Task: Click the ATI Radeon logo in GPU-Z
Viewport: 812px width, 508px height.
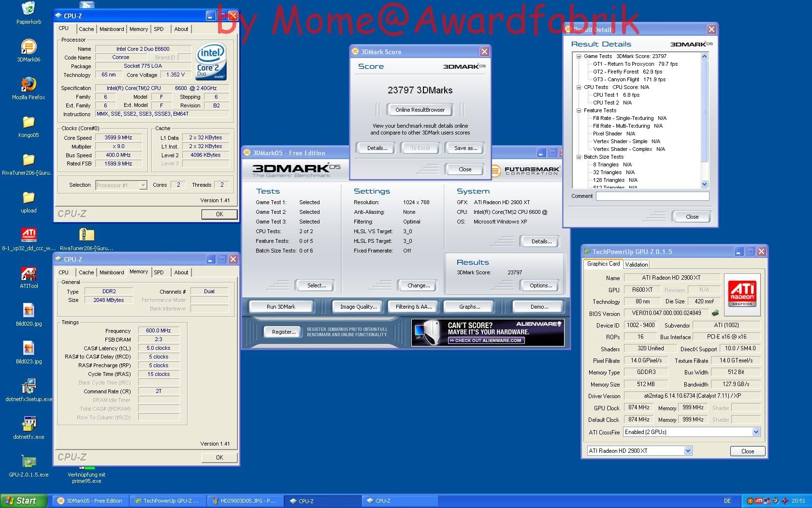Action: (742, 295)
